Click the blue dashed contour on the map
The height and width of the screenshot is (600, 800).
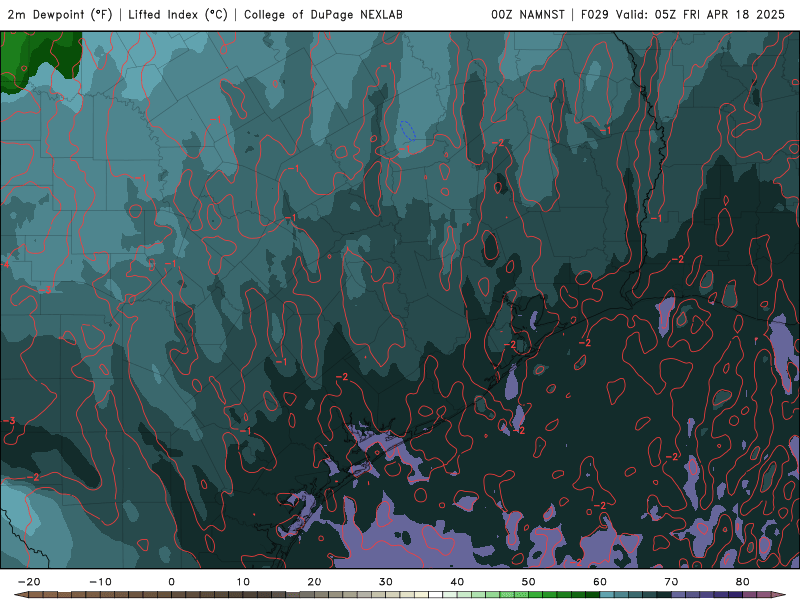point(408,131)
